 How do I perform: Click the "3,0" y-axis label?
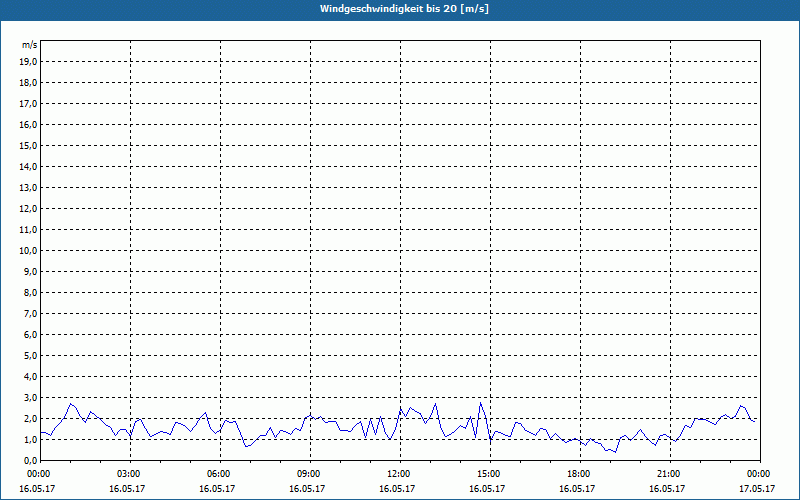[x=31, y=397]
